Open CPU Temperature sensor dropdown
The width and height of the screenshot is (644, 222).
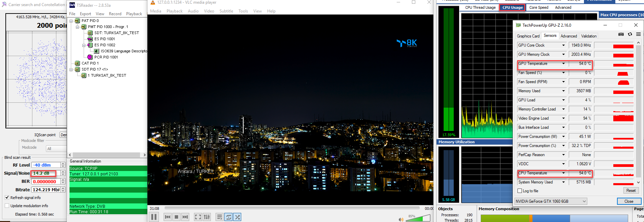pyautogui.click(x=563, y=173)
